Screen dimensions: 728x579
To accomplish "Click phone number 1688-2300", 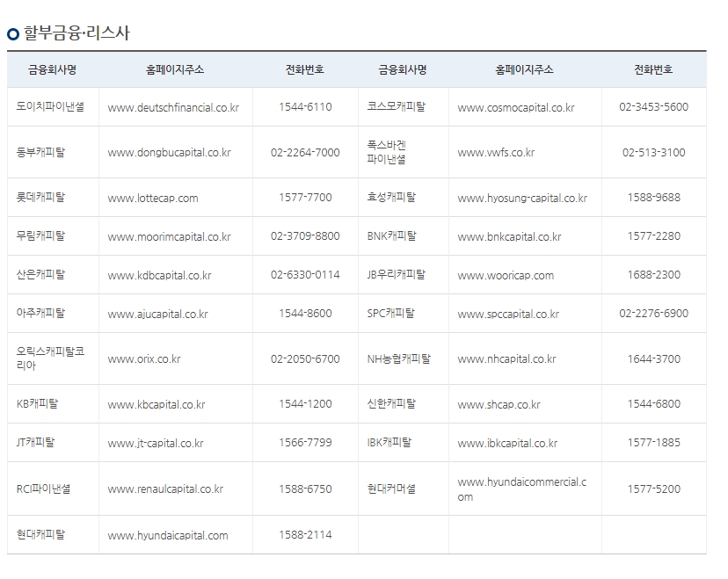I will coord(654,275).
